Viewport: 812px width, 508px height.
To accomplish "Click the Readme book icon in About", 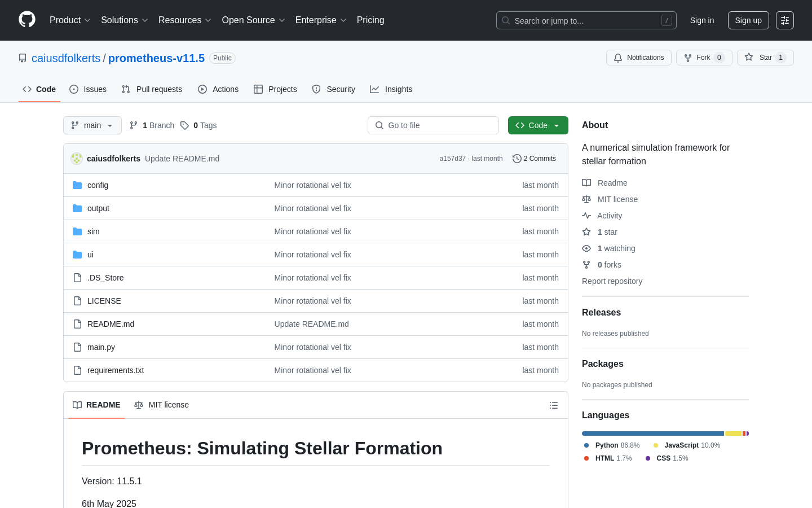I will coord(586,183).
